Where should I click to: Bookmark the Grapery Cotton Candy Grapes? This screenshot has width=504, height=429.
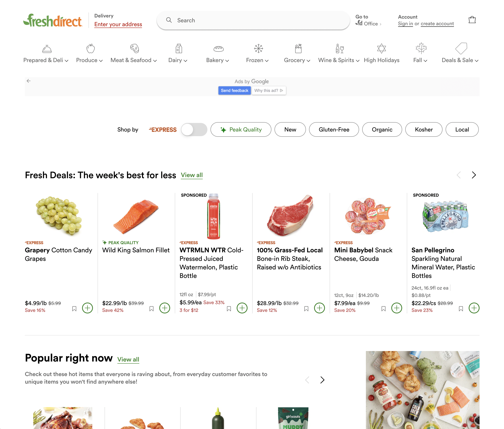pos(74,308)
